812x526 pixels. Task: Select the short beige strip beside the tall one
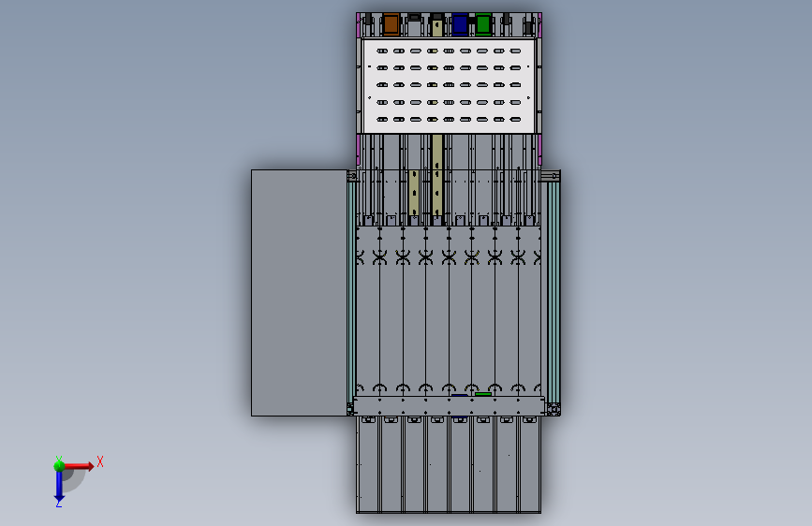(414, 193)
